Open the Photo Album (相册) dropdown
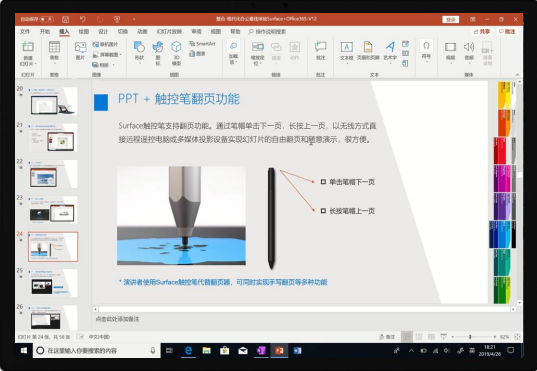The height and width of the screenshot is (371, 537). (103, 65)
